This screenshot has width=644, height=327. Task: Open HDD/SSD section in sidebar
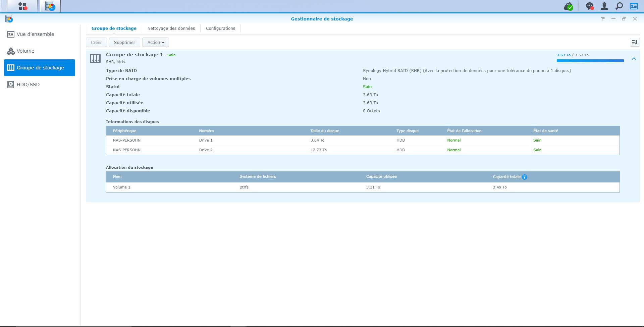click(x=28, y=85)
